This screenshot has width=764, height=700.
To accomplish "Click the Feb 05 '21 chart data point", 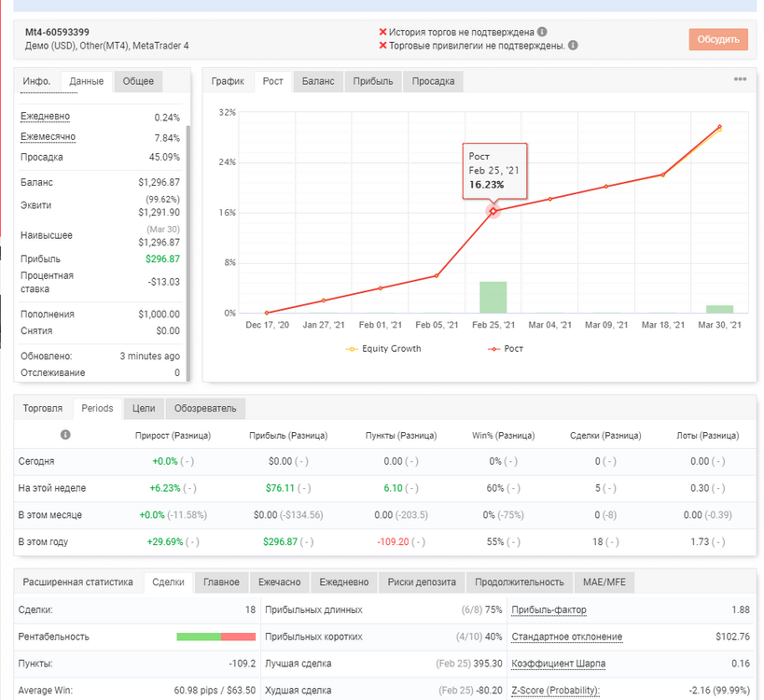I will (x=437, y=276).
